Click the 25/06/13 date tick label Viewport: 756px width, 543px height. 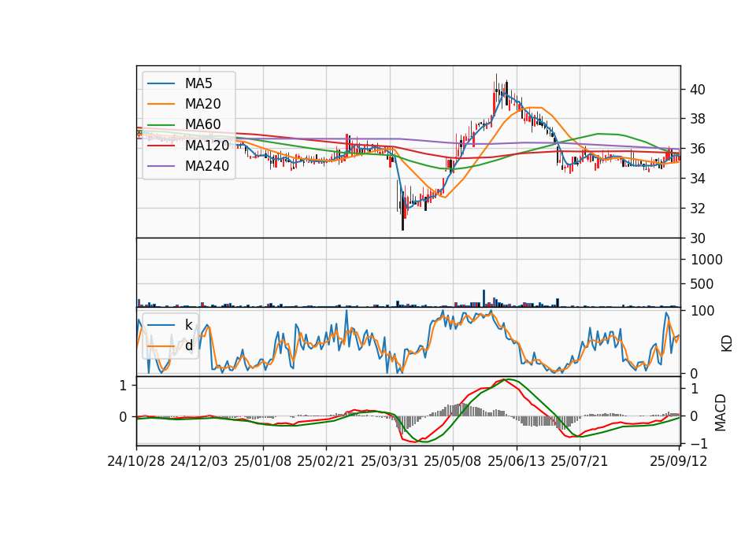pyautogui.click(x=517, y=461)
